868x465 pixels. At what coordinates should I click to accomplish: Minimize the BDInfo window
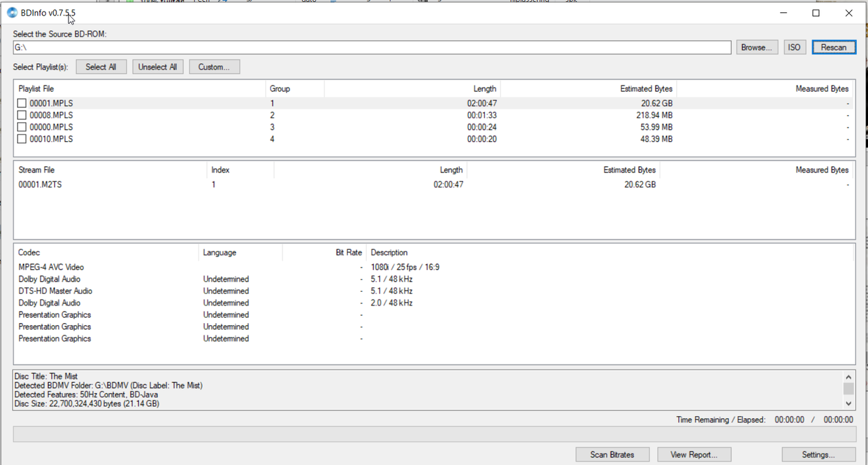pyautogui.click(x=783, y=13)
